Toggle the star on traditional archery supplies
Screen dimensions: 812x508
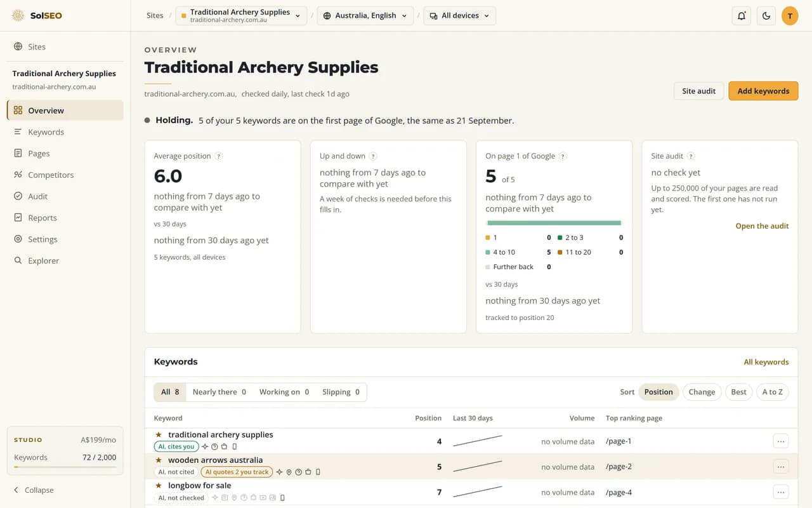click(159, 435)
